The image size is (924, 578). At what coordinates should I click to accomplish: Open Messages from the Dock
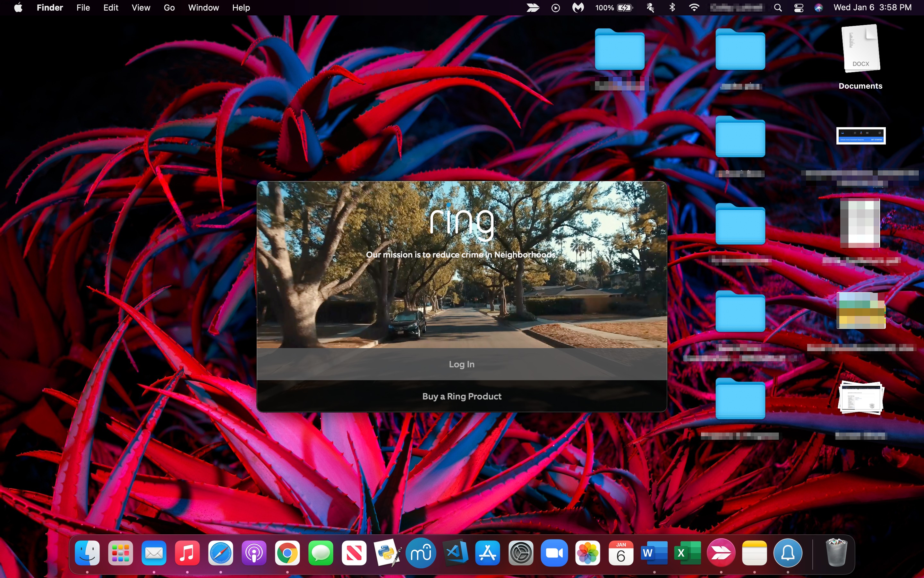point(321,553)
